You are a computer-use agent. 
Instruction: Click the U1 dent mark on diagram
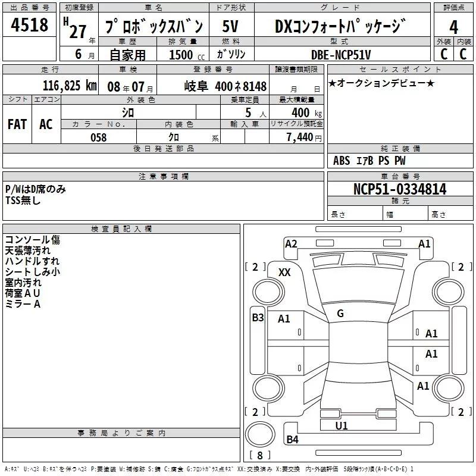(341, 426)
